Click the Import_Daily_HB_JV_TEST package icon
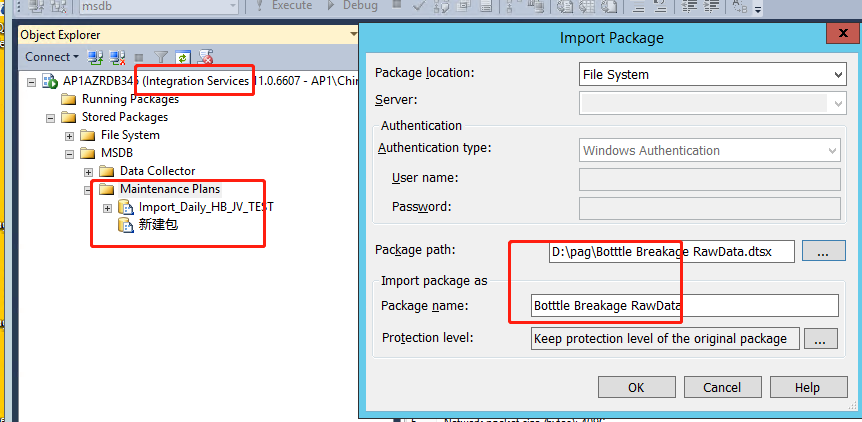The width and height of the screenshot is (862, 422). point(126,207)
